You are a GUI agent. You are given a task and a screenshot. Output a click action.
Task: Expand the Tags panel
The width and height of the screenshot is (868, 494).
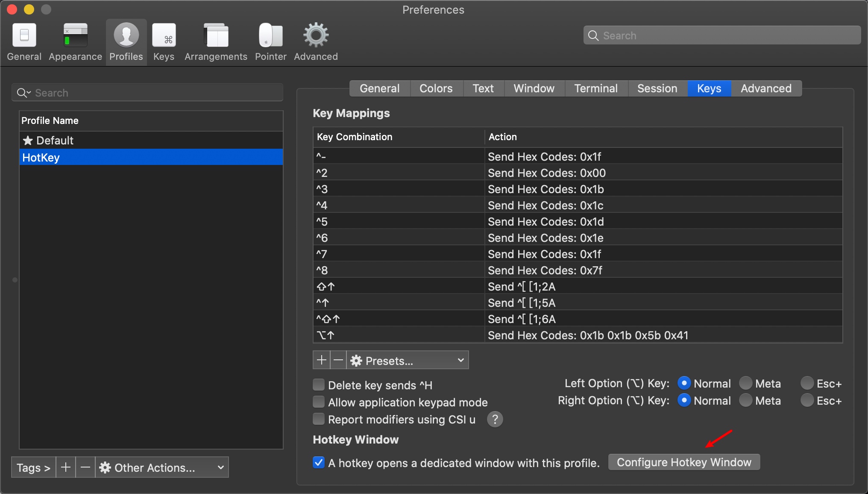point(33,468)
